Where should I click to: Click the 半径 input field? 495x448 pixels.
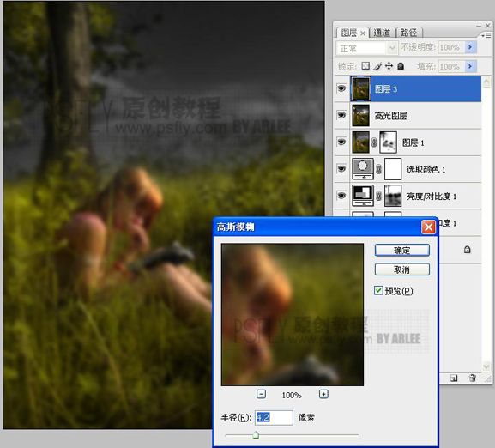click(x=274, y=417)
